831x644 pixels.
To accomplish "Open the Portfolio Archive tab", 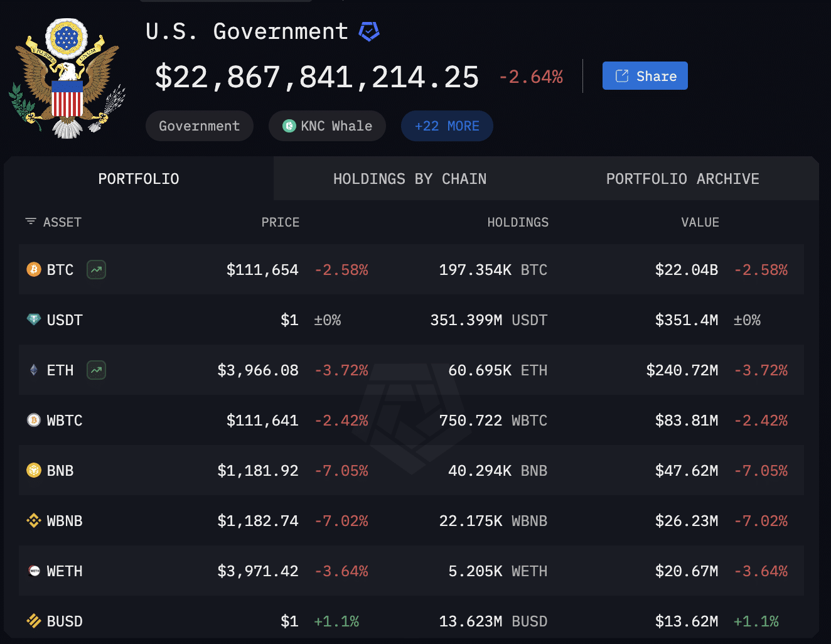I will click(682, 178).
